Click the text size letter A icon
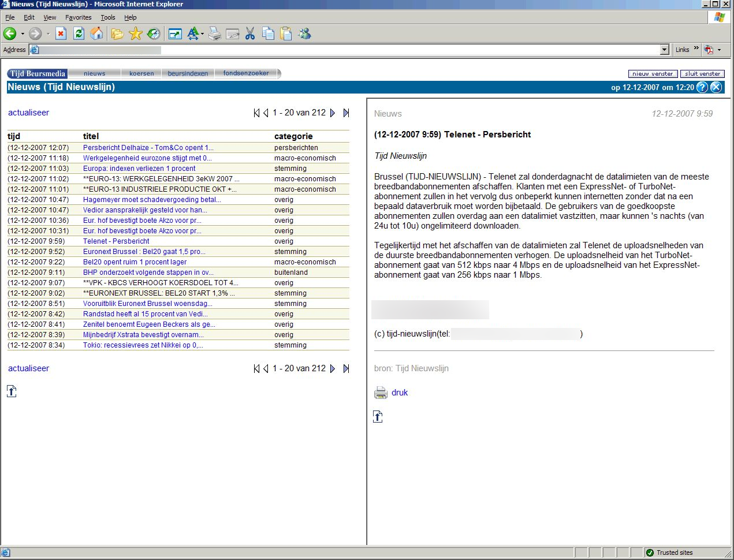This screenshot has width=734, height=560. point(192,33)
